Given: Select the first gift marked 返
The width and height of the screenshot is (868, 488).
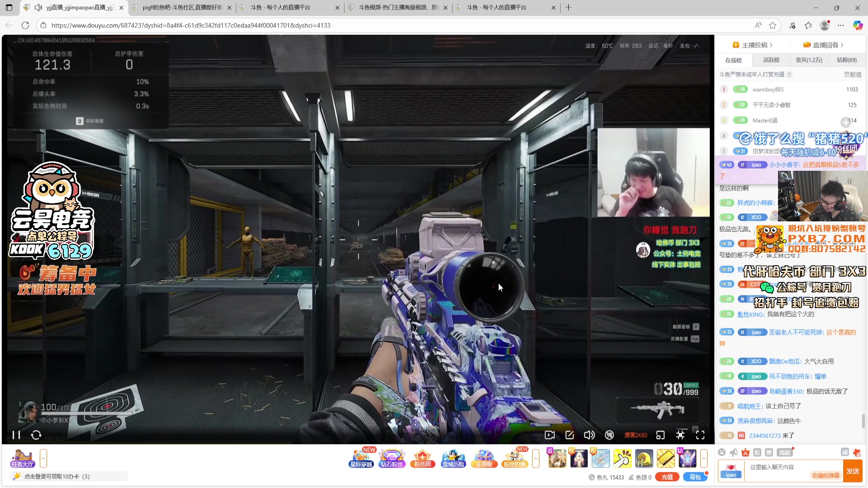Looking at the screenshot, I should click(557, 458).
